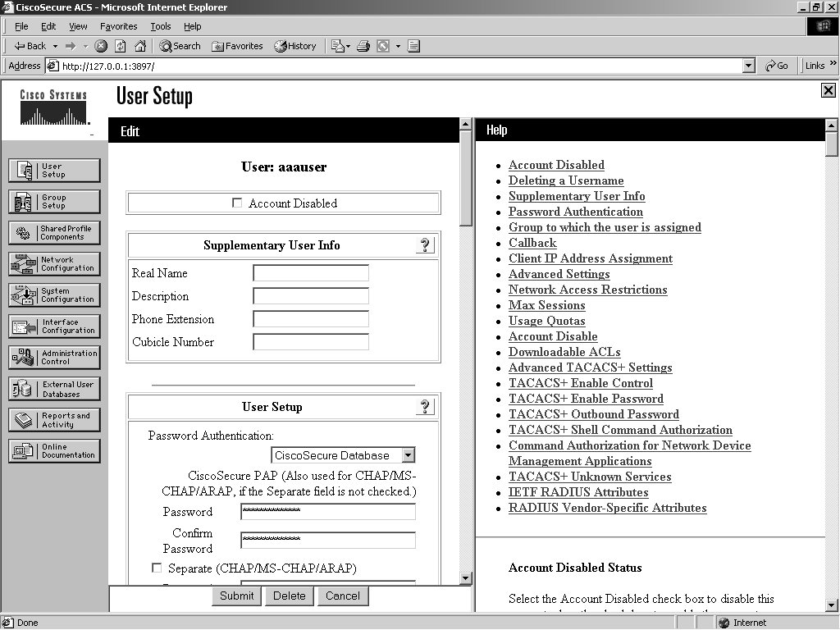Open the Deleting a Username help link
The image size is (840, 630).
[x=566, y=180]
